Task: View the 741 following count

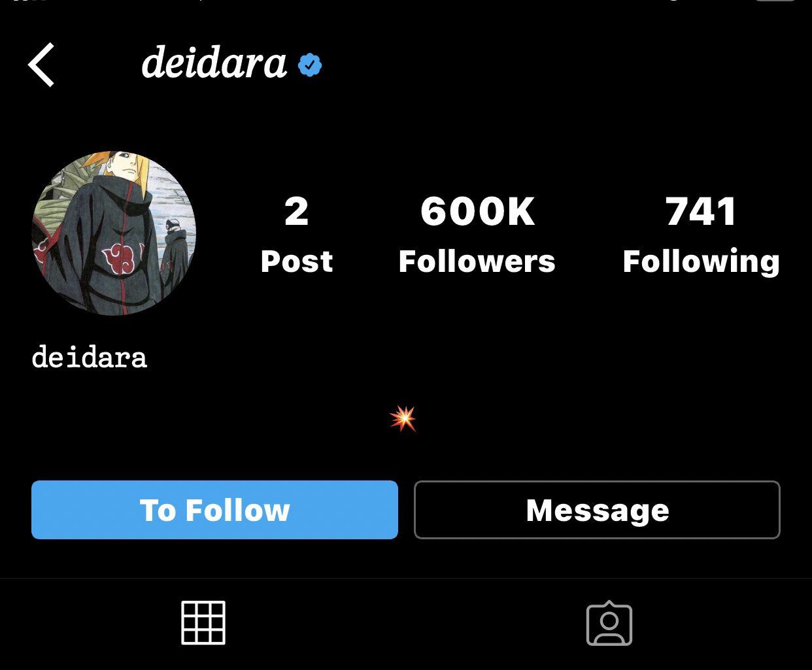Action: (701, 211)
